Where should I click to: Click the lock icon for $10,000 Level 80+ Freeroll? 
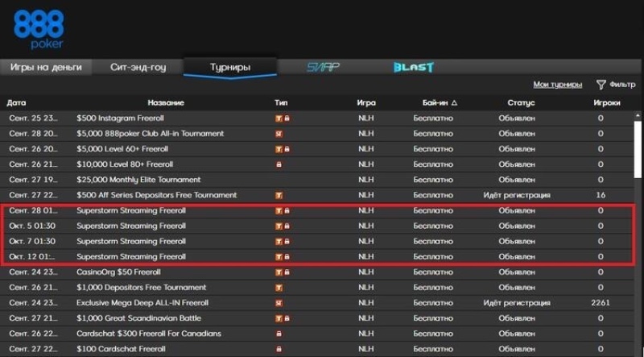[x=279, y=164]
